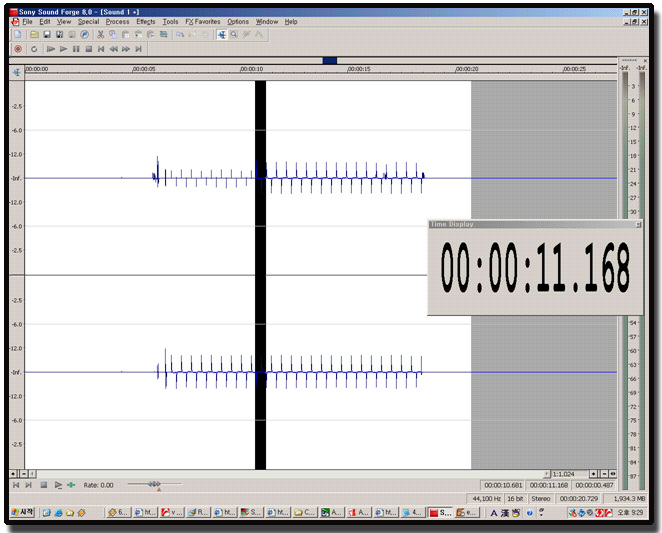Image resolution: width=662 pixels, height=533 pixels.
Task: Fast forward using transport bar
Action: [126, 49]
